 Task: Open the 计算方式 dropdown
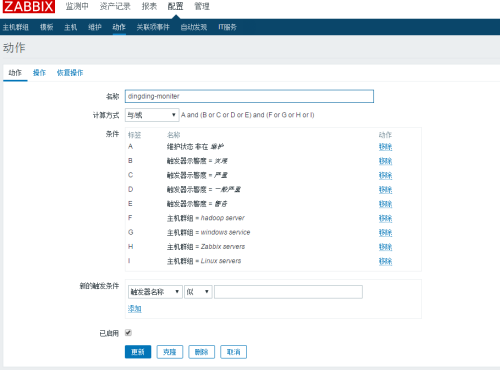click(152, 115)
